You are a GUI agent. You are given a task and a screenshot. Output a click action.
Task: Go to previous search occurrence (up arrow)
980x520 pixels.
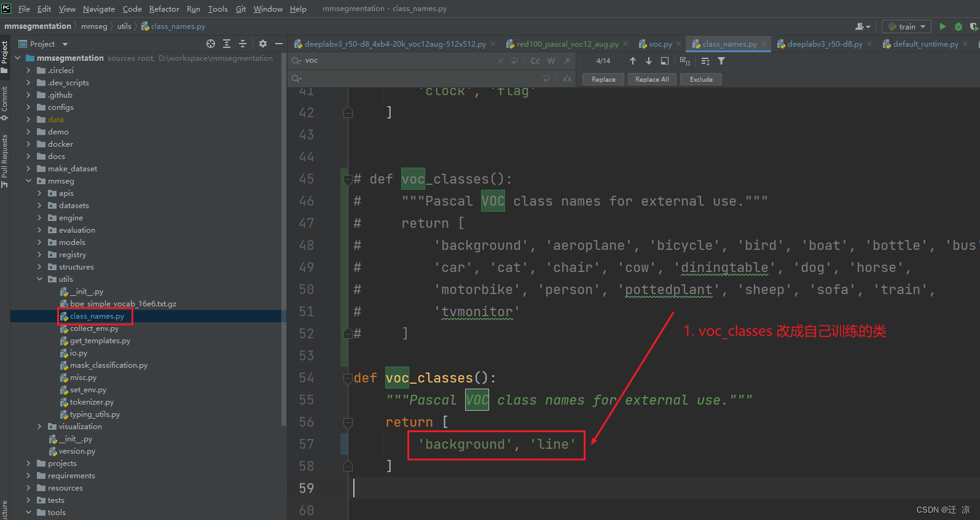point(633,61)
